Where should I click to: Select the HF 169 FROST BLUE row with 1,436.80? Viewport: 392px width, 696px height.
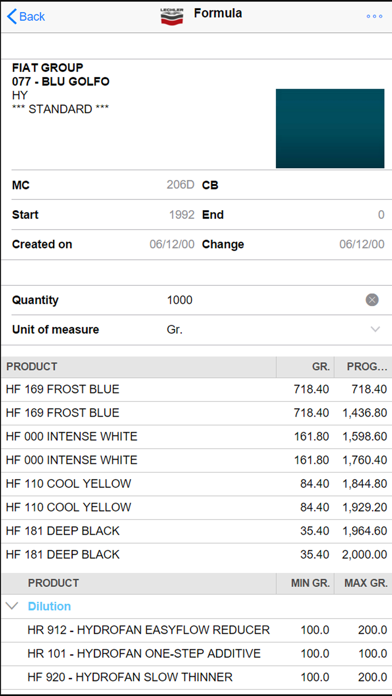196,413
